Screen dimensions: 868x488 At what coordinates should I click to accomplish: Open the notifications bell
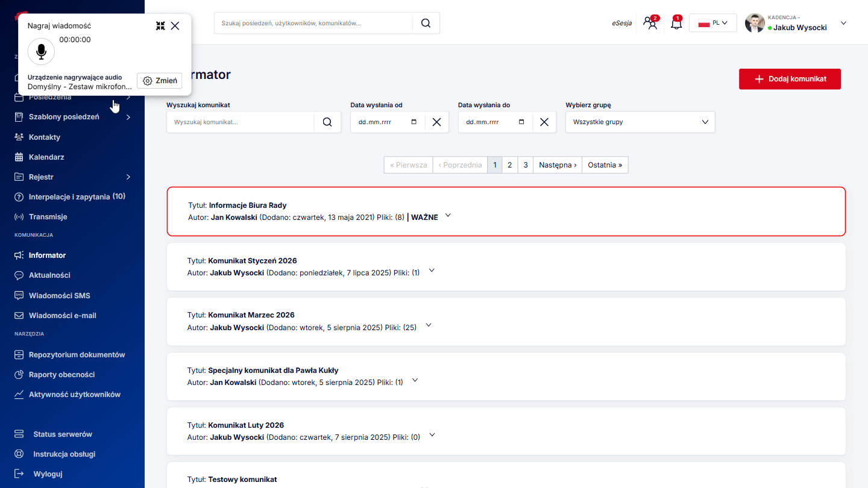[x=676, y=23]
